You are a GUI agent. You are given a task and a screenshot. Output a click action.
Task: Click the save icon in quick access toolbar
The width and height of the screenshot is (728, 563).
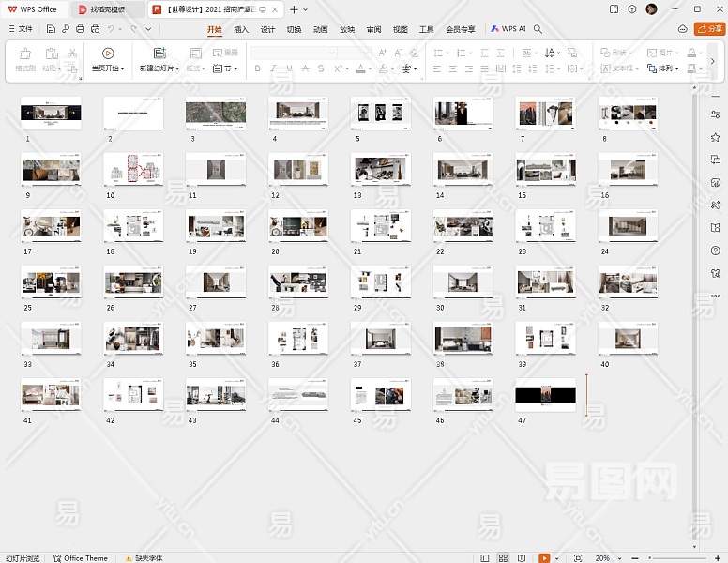[x=51, y=29]
